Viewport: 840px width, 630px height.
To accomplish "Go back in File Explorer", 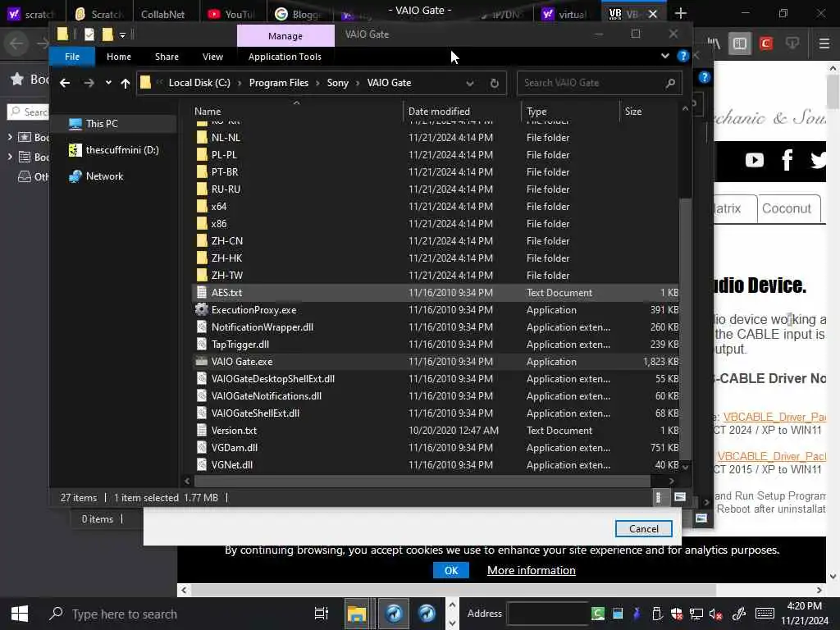I will pyautogui.click(x=65, y=83).
